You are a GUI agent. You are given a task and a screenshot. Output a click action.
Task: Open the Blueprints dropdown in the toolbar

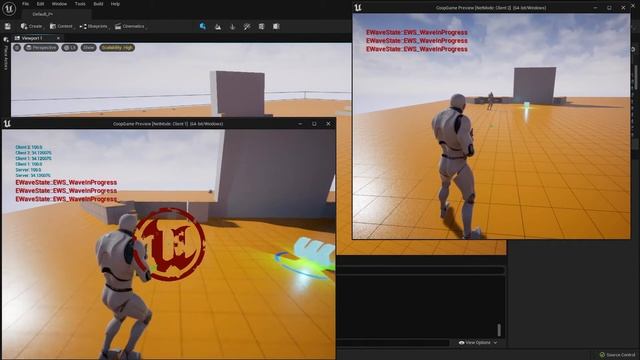tap(94, 26)
